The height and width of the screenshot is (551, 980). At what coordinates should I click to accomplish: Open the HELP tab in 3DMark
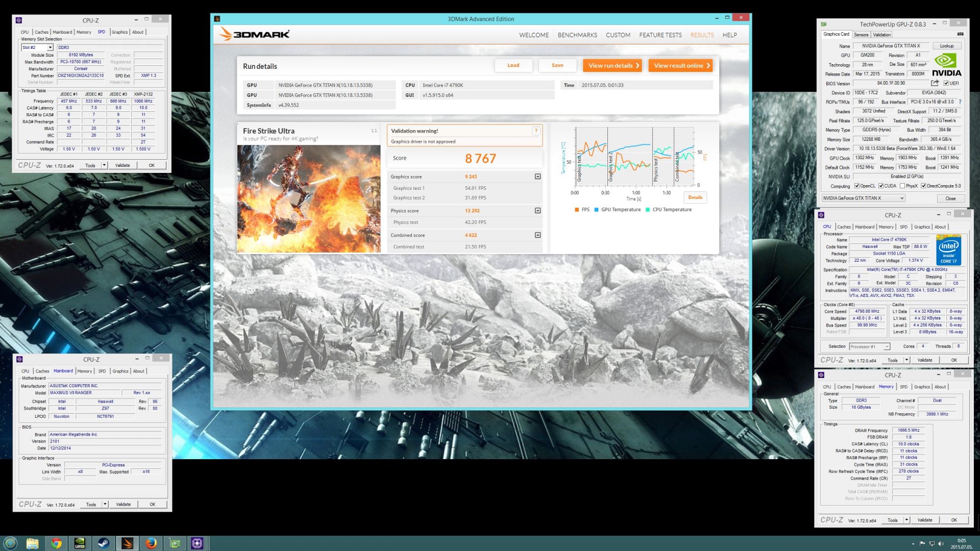pos(729,35)
